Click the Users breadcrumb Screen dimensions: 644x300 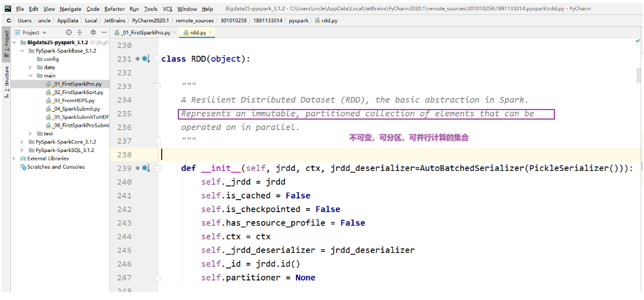pyautogui.click(x=25, y=21)
